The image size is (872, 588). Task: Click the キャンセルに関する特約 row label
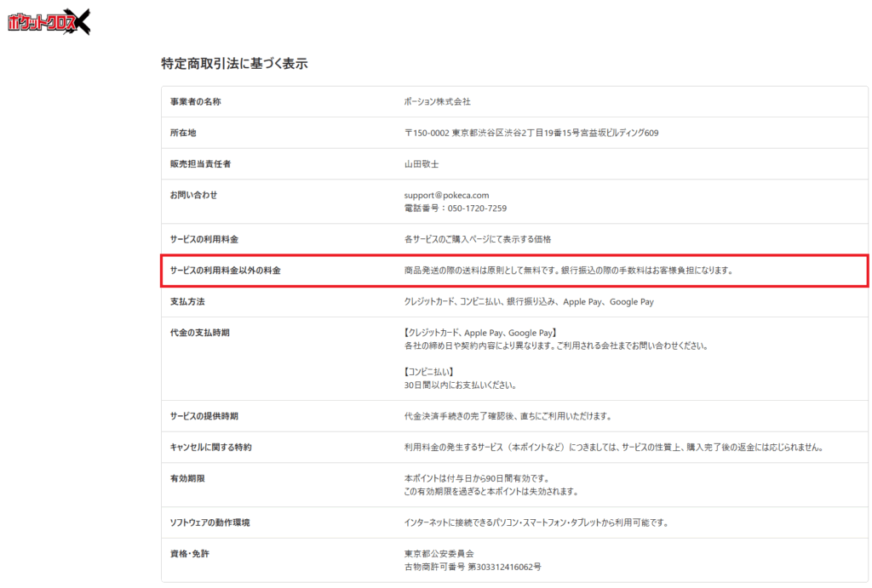[x=210, y=447]
